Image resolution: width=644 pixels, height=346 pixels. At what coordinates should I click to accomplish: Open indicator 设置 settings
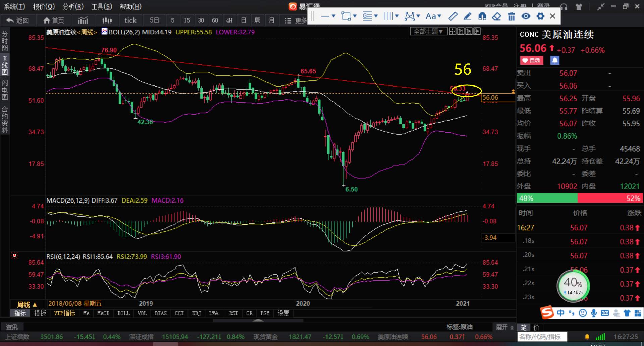point(283,313)
